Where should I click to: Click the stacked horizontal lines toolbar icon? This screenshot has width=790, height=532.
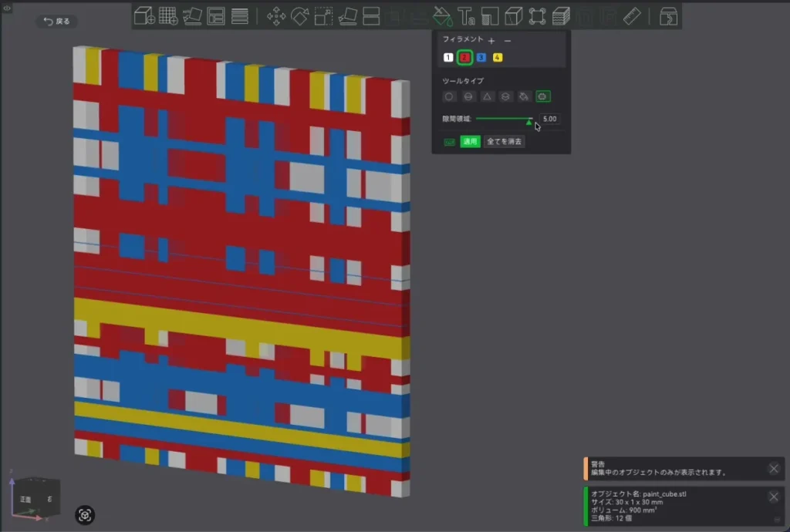pyautogui.click(x=240, y=16)
